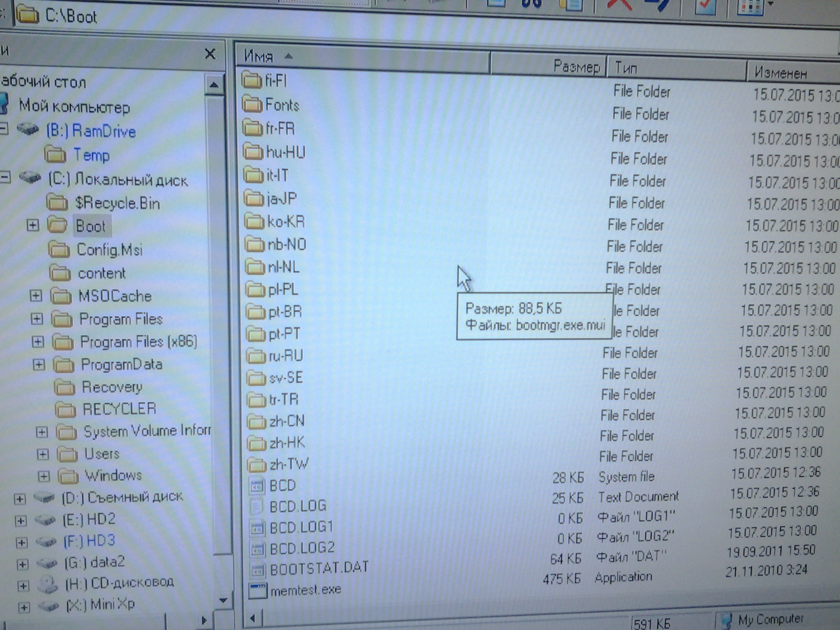Select the Config.Msi folder in tree
Screen dimensions: 840x630
110,250
